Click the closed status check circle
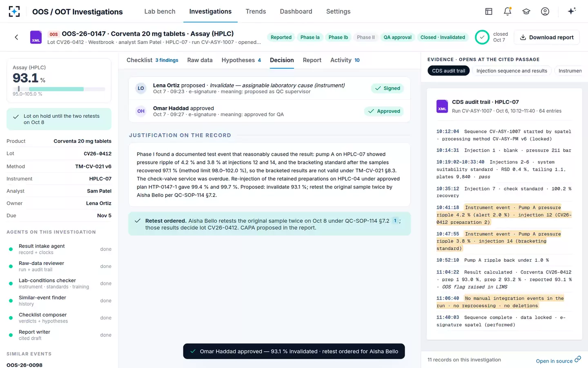The width and height of the screenshot is (588, 368). click(482, 37)
